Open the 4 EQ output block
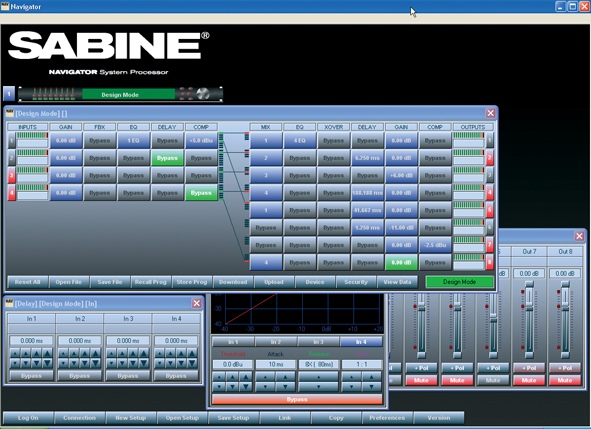 (x=300, y=141)
